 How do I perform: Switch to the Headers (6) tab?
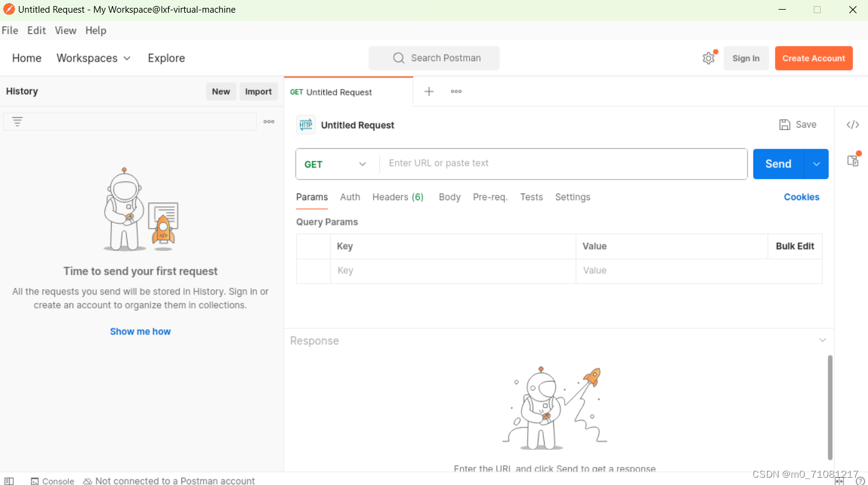397,197
